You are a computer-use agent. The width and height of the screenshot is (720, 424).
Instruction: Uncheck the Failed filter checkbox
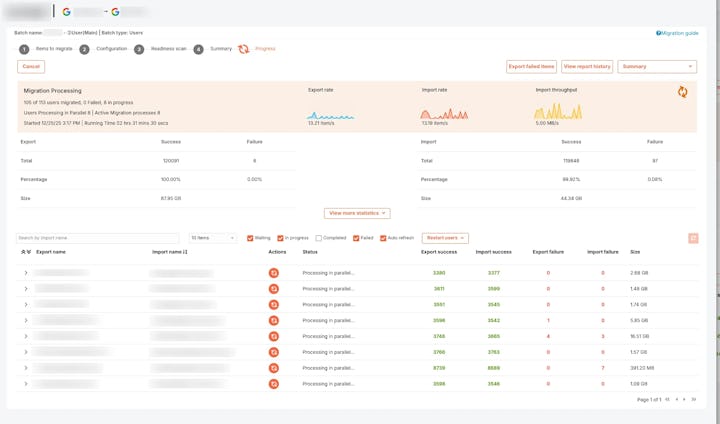point(356,238)
